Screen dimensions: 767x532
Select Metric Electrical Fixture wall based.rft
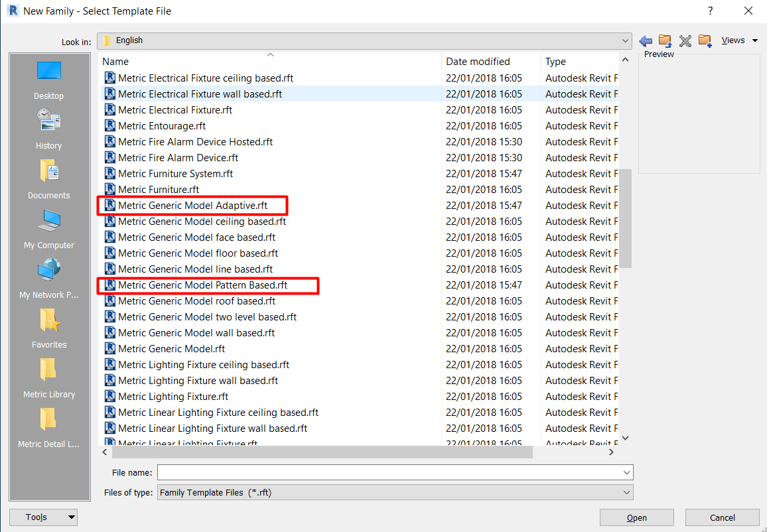tap(200, 94)
